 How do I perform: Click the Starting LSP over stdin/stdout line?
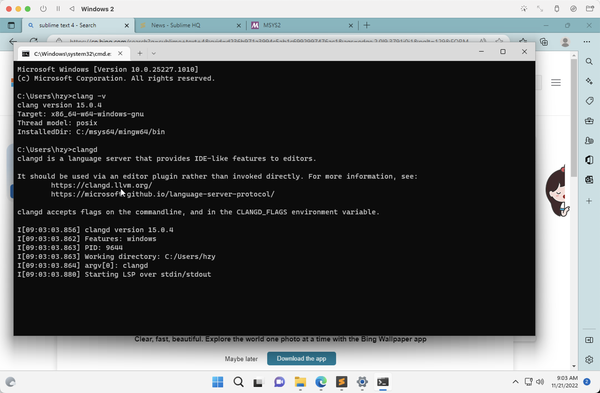[114, 275]
